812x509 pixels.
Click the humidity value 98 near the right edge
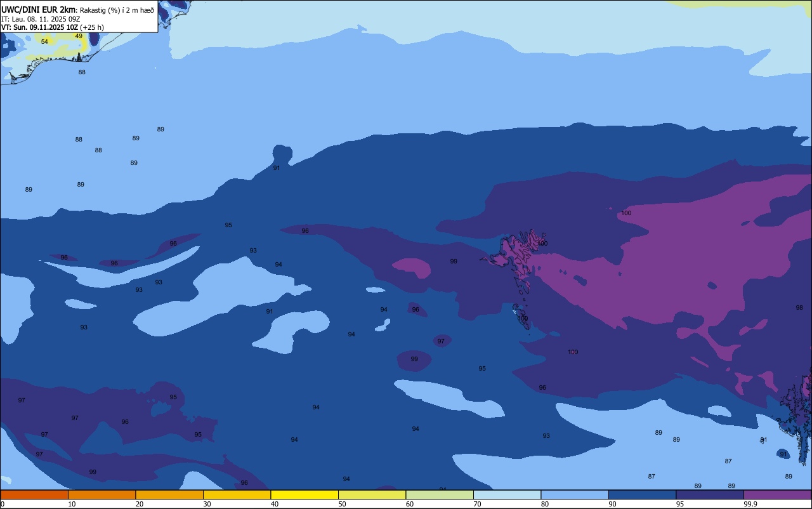click(x=799, y=307)
